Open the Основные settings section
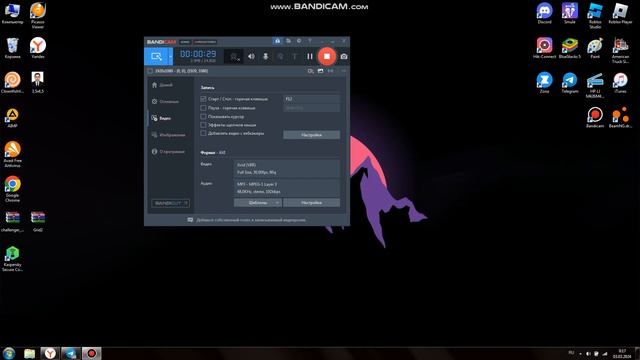The height and width of the screenshot is (360, 640). [x=166, y=101]
